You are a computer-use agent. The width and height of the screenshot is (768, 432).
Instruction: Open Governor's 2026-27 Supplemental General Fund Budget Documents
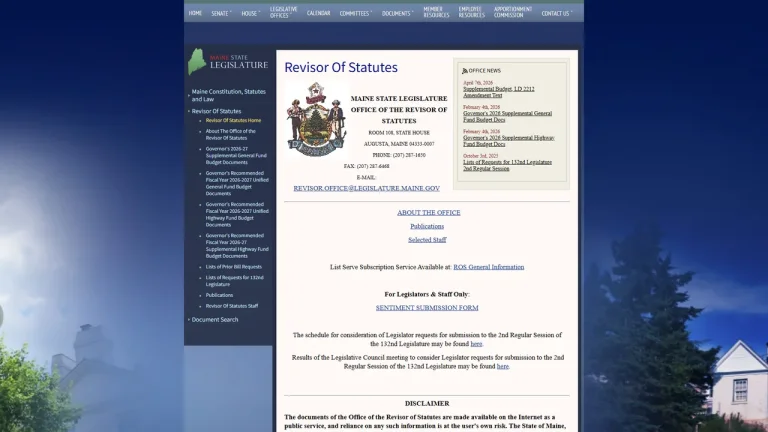236,155
